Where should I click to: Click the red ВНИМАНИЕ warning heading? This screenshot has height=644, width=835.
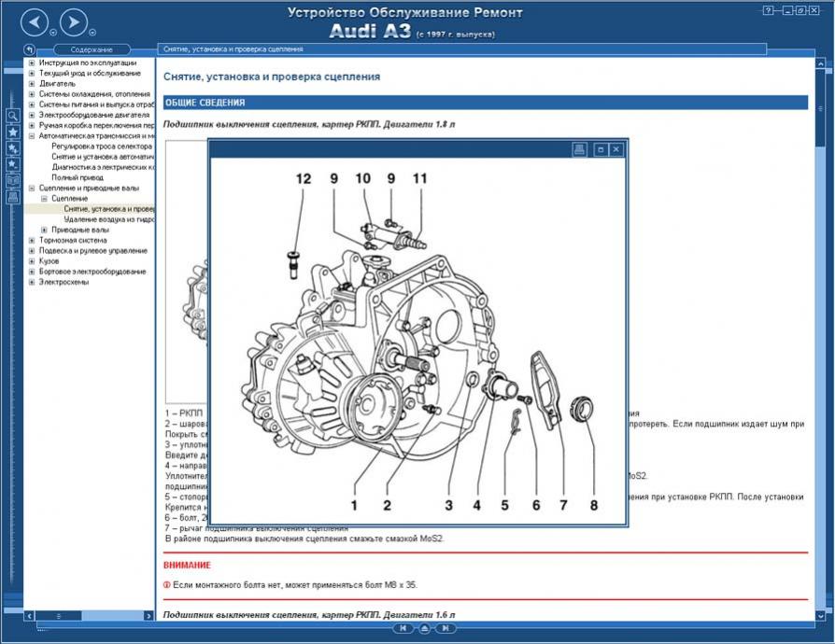coord(187,566)
